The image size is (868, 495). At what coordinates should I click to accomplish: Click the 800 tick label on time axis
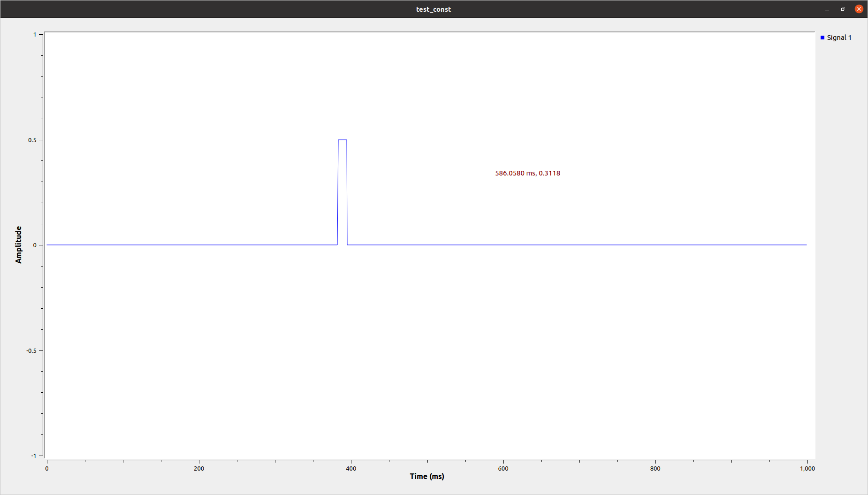pyautogui.click(x=655, y=468)
